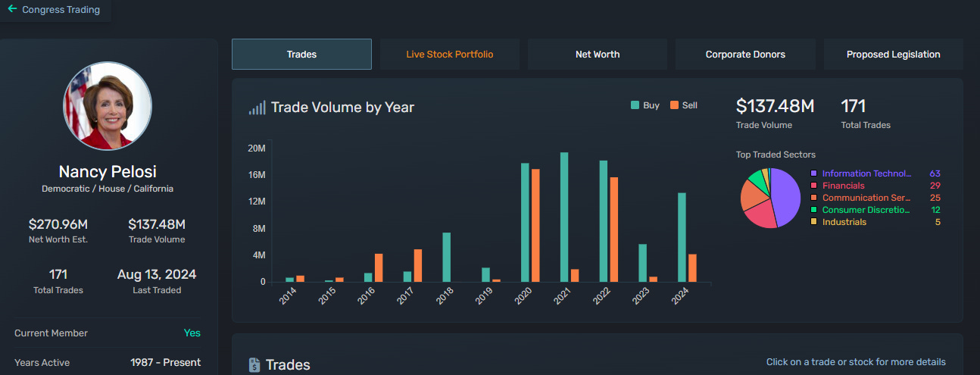Click the 2019 label on the chart axis

point(485,296)
